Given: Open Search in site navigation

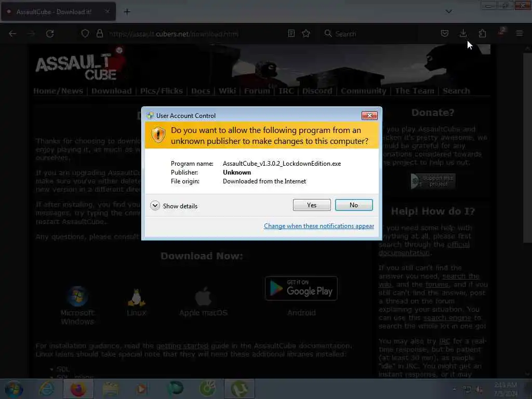Looking at the screenshot, I should coord(456,91).
